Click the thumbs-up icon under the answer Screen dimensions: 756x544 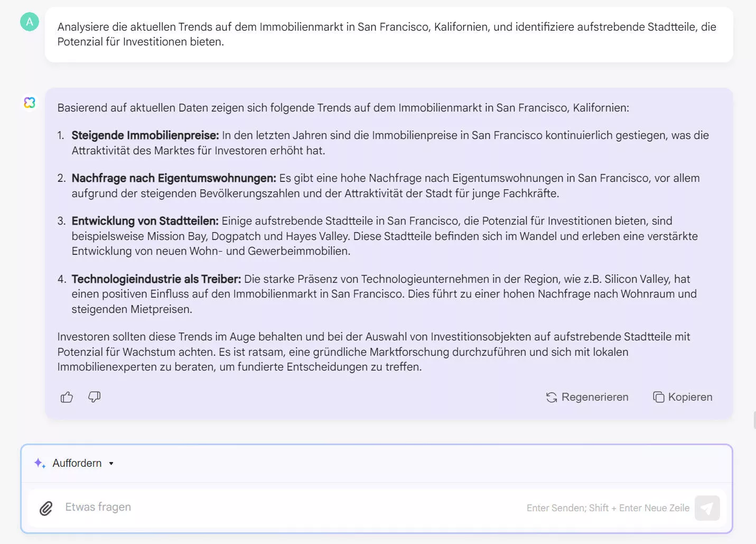67,397
